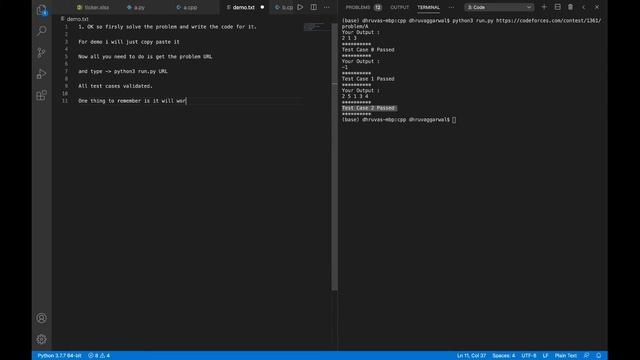Click terminal output '2 1 3'
Screen dimensions: 640x360
click(349, 38)
